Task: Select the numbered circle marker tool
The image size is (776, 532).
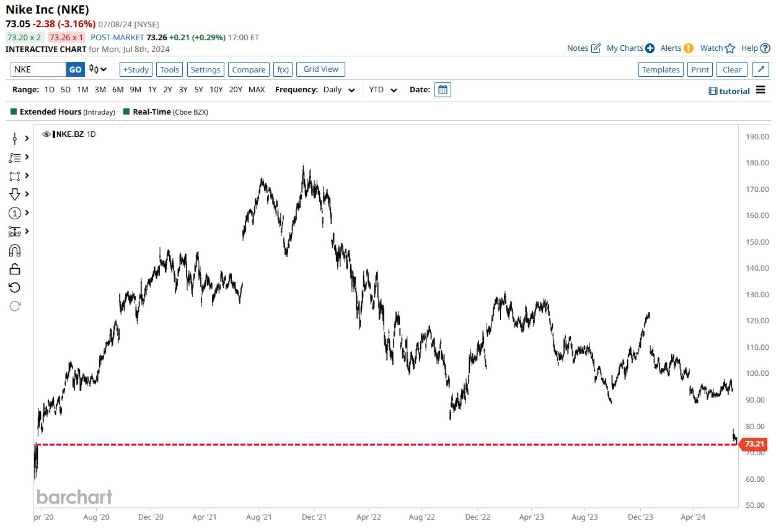Action: click(15, 213)
